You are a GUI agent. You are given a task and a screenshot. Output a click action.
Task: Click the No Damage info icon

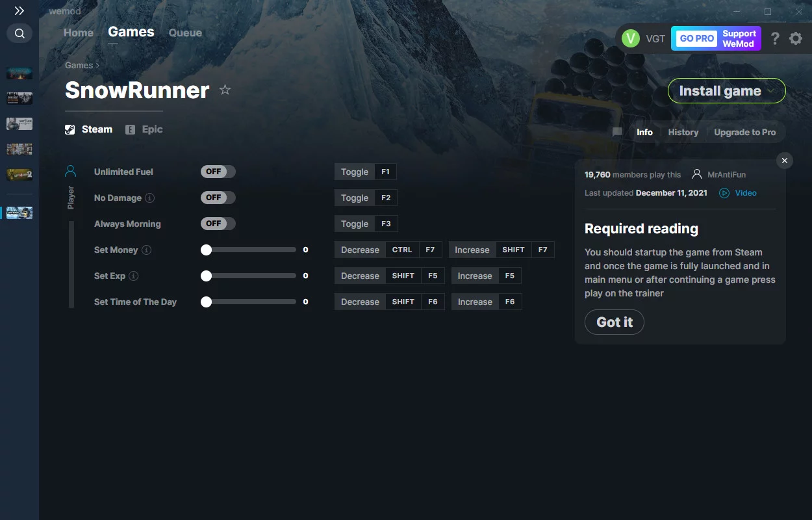150,198
